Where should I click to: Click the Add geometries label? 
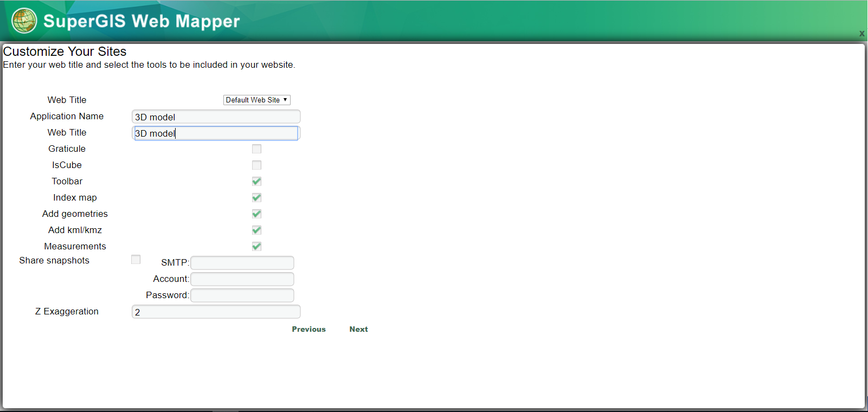[x=75, y=214]
